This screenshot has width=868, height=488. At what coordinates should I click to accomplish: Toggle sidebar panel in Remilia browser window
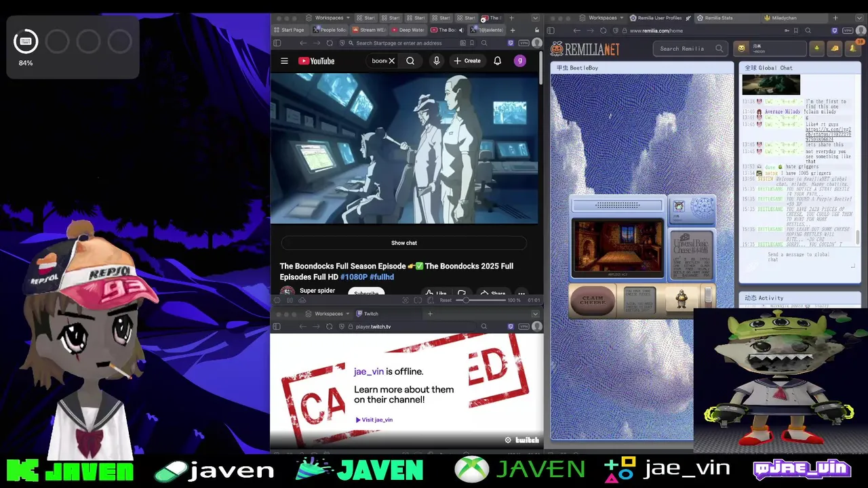click(551, 30)
